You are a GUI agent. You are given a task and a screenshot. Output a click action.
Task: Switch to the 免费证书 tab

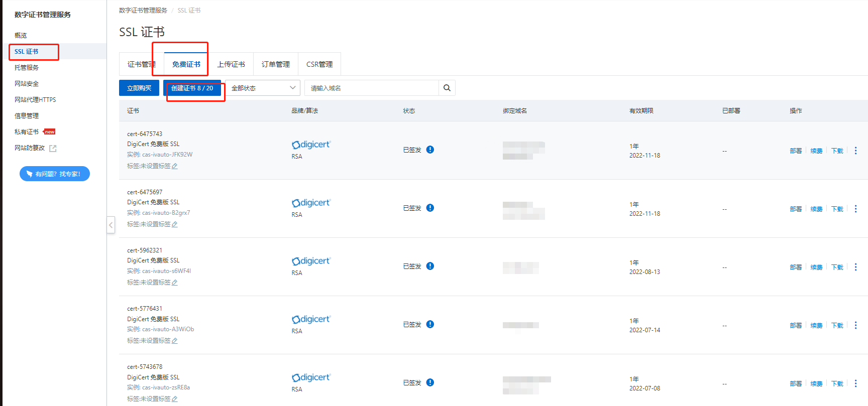click(x=186, y=64)
